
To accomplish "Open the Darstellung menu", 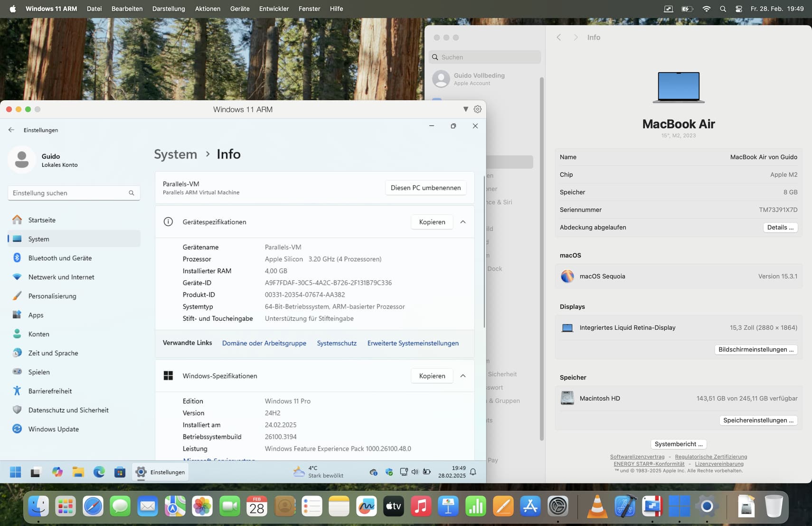I will click(169, 9).
